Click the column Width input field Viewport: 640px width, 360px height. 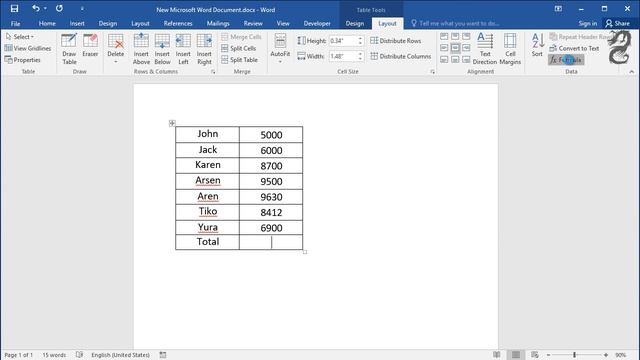pyautogui.click(x=343, y=56)
